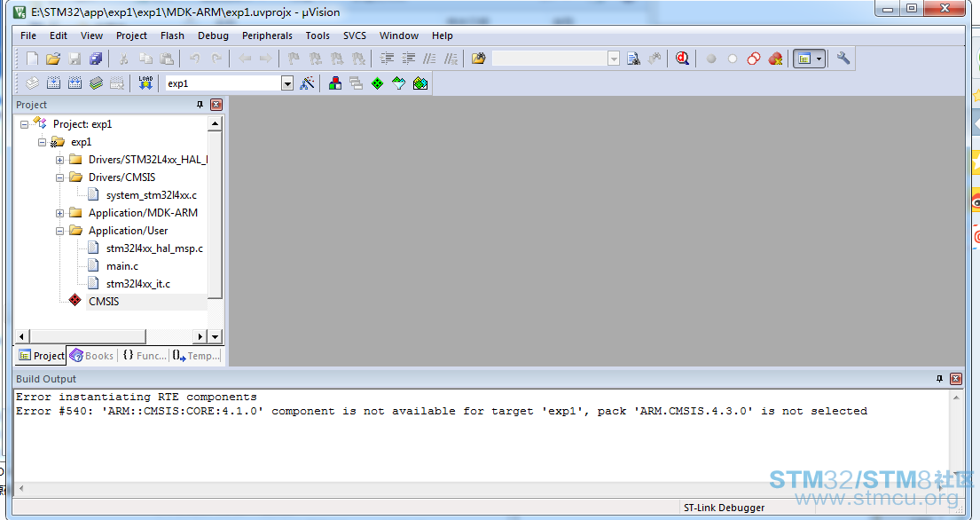980x520 pixels.
Task: Select the Project tab at panel bottom
Action: 42,356
